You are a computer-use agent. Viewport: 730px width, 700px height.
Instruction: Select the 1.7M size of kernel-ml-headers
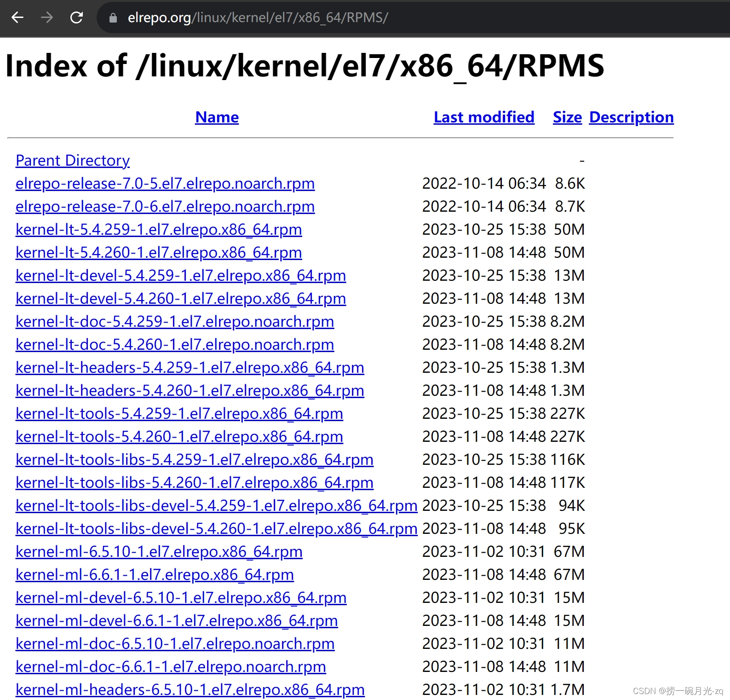click(x=568, y=690)
